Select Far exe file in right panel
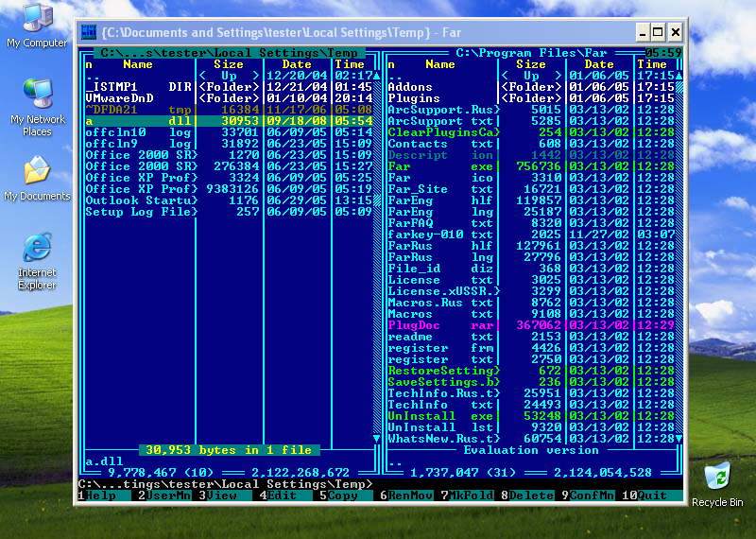 tap(400, 166)
